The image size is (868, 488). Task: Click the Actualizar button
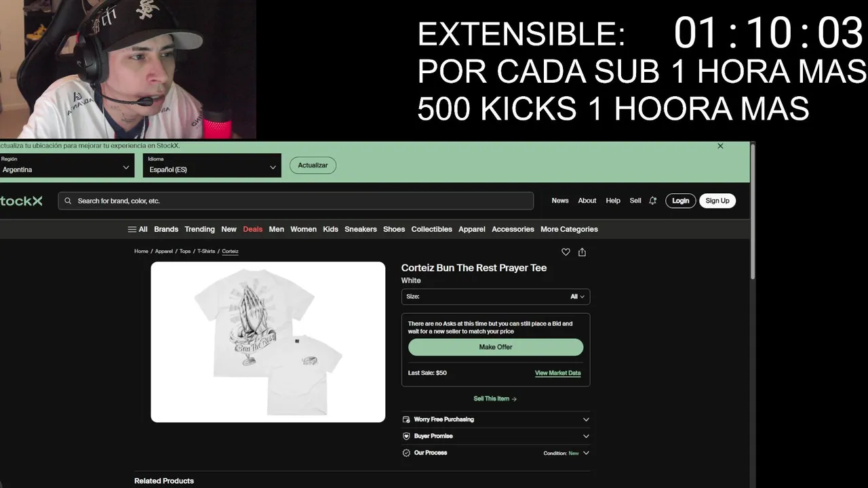click(x=313, y=165)
